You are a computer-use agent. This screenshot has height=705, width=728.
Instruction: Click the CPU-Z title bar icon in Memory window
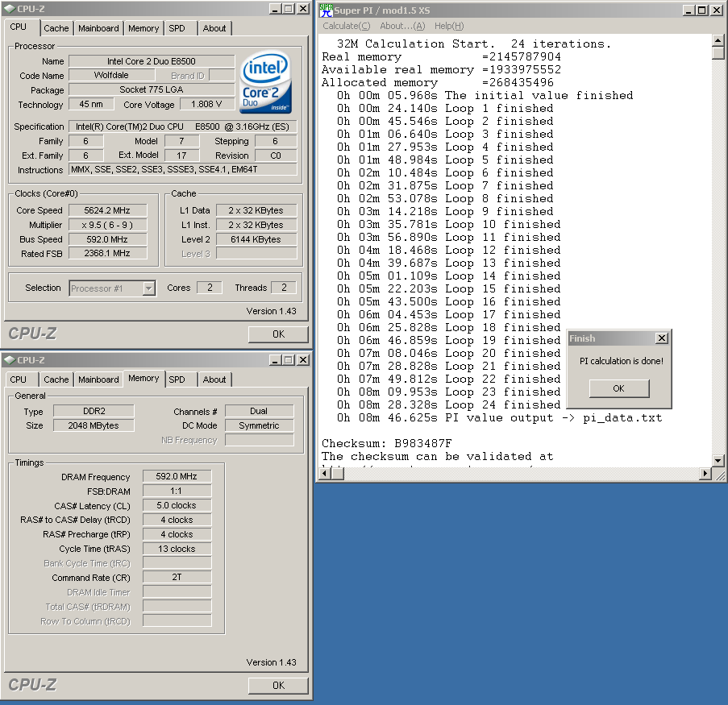coord(10,360)
